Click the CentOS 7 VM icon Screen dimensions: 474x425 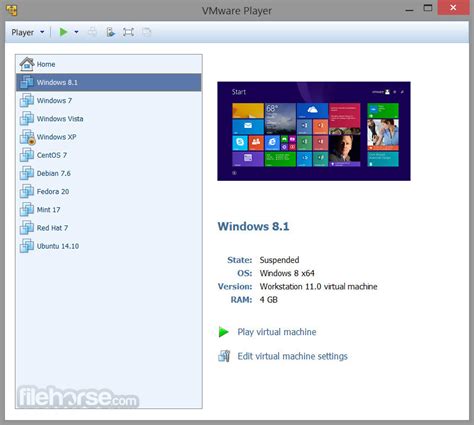click(x=27, y=155)
